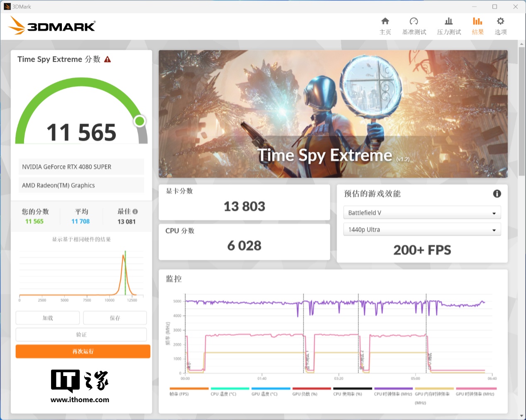
Task: Click the info icon next to 最佳 score
Action: [x=135, y=211]
